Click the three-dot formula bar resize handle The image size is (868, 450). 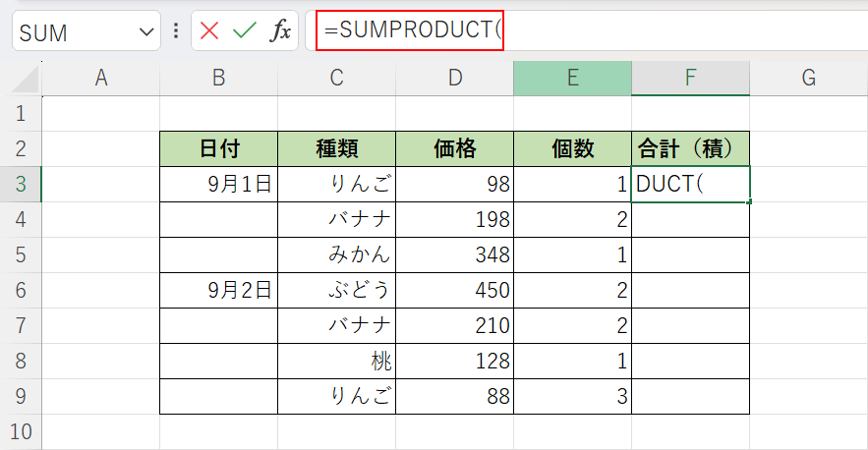point(176,31)
